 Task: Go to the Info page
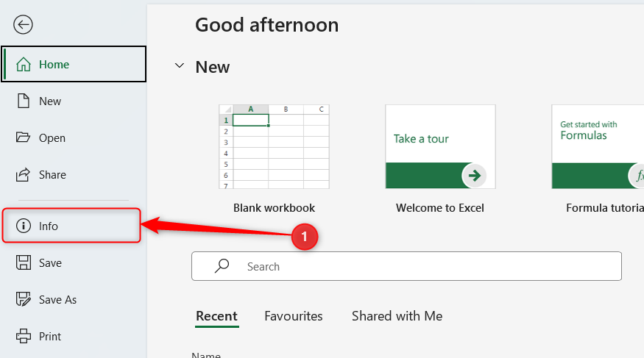71,226
